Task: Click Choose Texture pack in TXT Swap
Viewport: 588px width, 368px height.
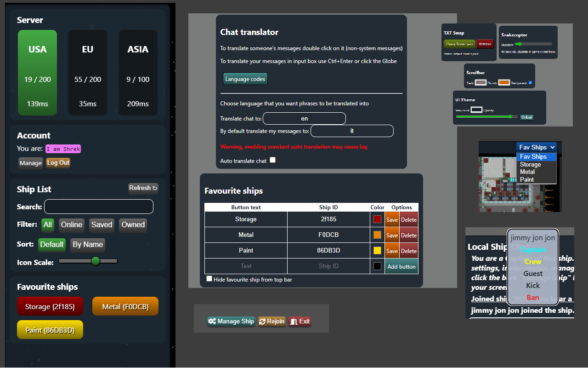Action: [459, 44]
